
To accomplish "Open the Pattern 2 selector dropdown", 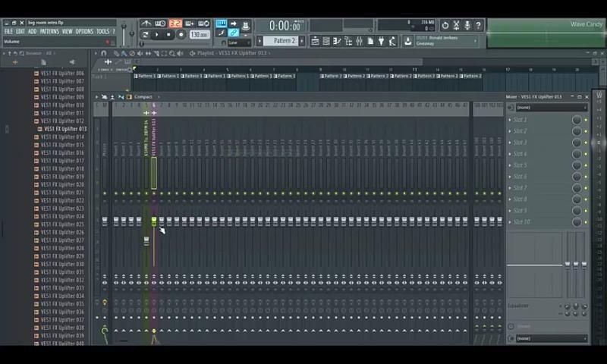I will (x=285, y=41).
